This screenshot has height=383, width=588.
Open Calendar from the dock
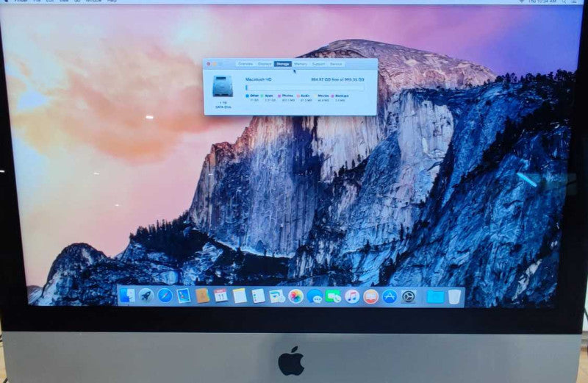[221, 296]
